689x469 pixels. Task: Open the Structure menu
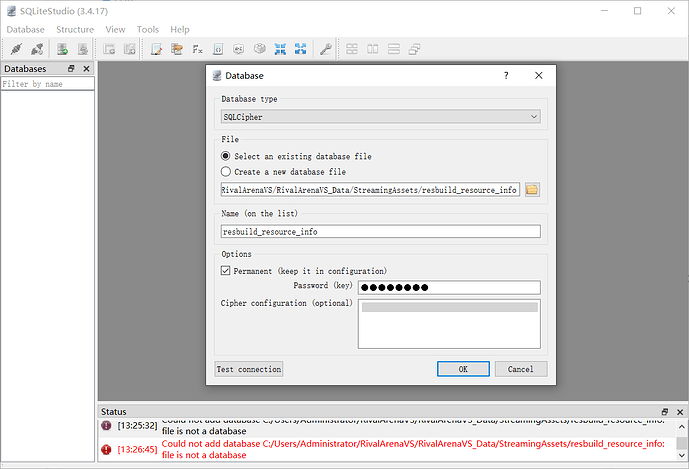pos(75,30)
